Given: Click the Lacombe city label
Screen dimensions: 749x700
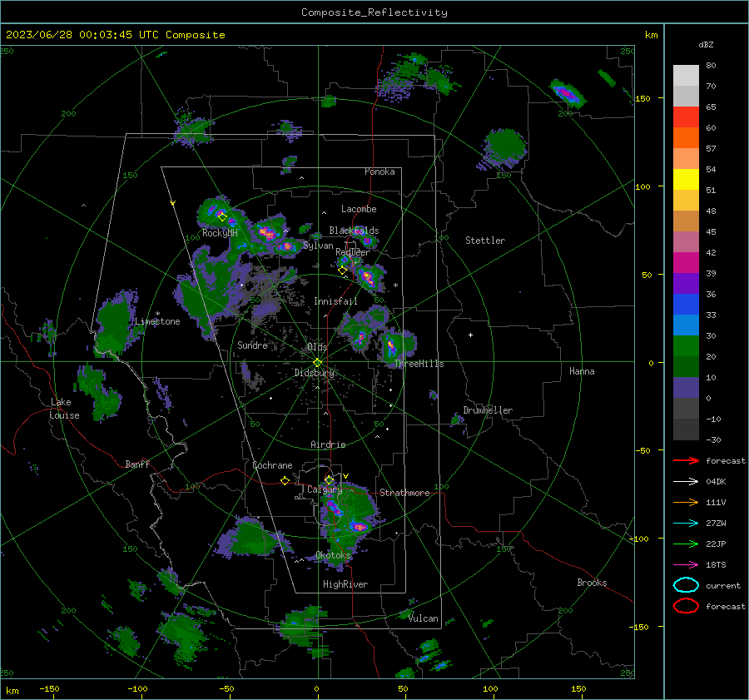Looking at the screenshot, I should tap(359, 209).
